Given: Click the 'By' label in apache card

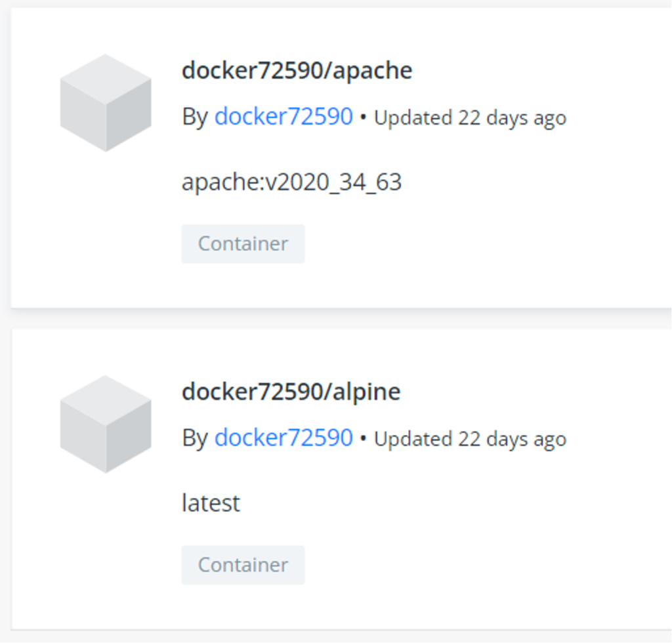Looking at the screenshot, I should pyautogui.click(x=195, y=117).
